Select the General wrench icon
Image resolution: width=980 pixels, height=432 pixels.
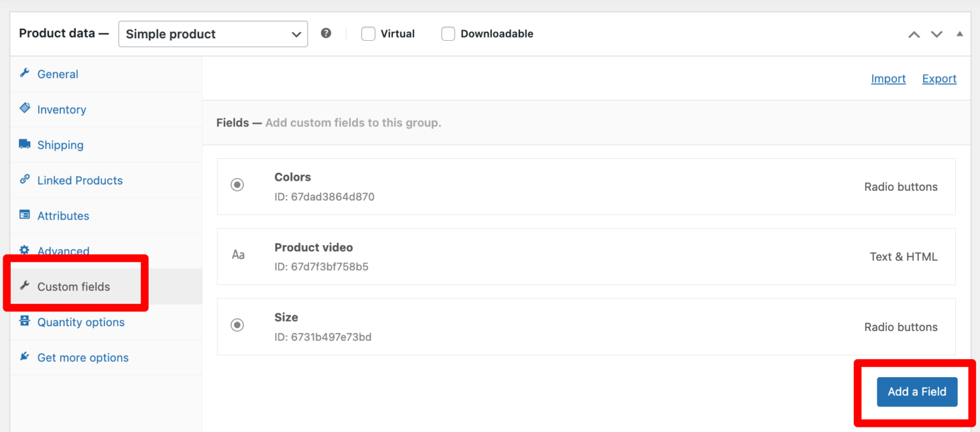pos(24,73)
